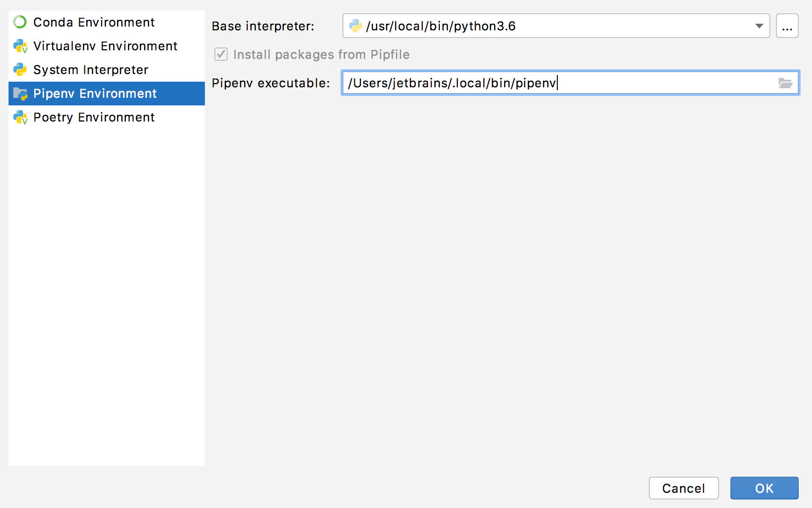The width and height of the screenshot is (812, 508).
Task: Click the Pipenv Environment folder icon
Action: 20,94
